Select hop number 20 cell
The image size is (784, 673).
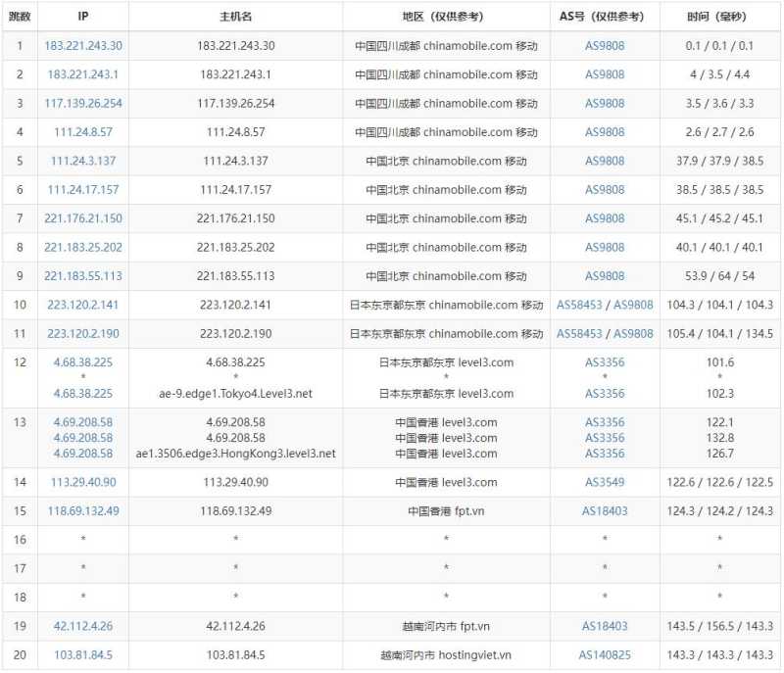point(20,655)
